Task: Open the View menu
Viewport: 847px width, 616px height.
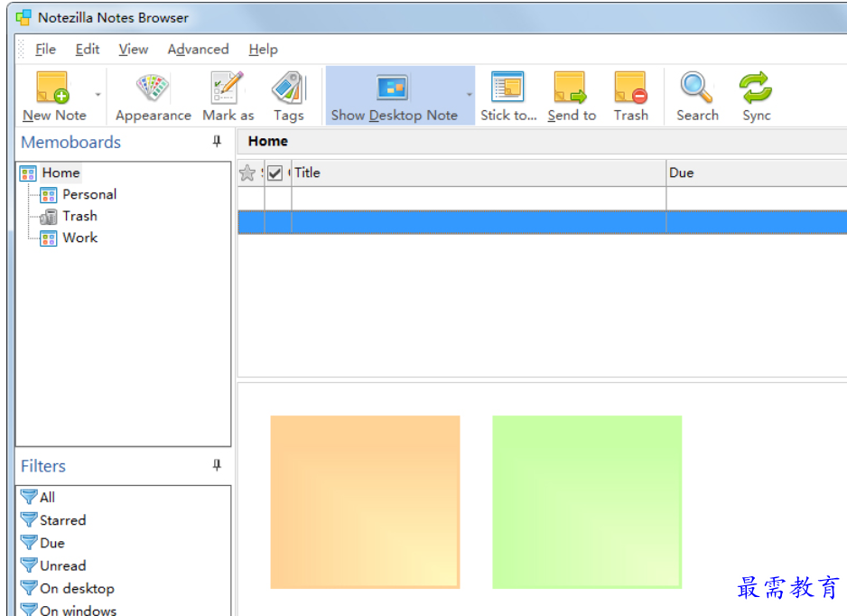Action: [133, 49]
